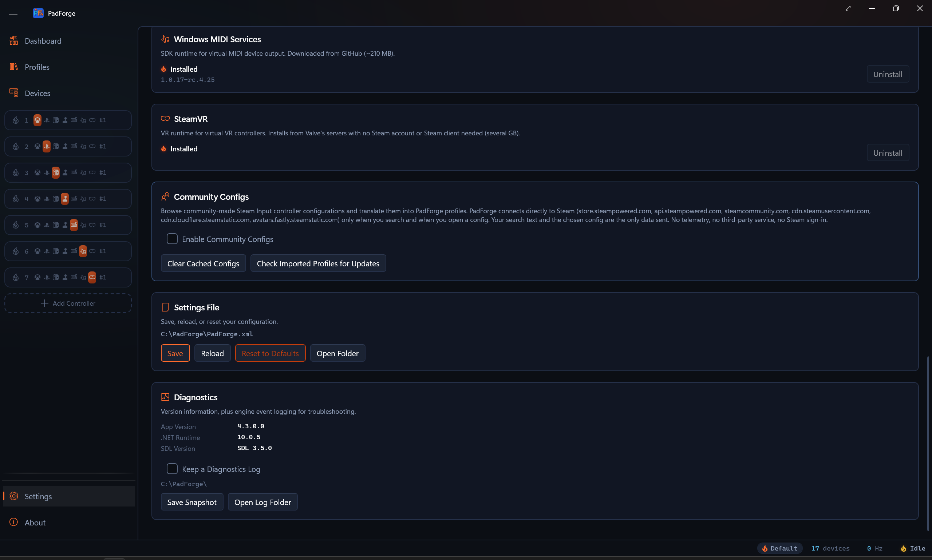Click the Settings File document icon

click(165, 307)
